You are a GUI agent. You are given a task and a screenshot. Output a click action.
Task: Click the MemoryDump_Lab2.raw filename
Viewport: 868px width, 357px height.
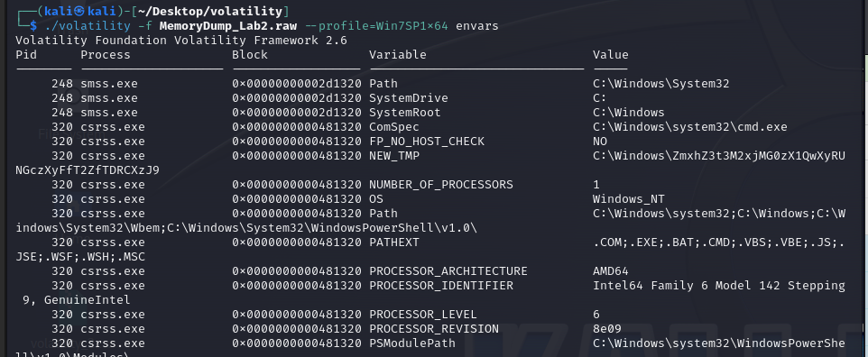(x=228, y=26)
